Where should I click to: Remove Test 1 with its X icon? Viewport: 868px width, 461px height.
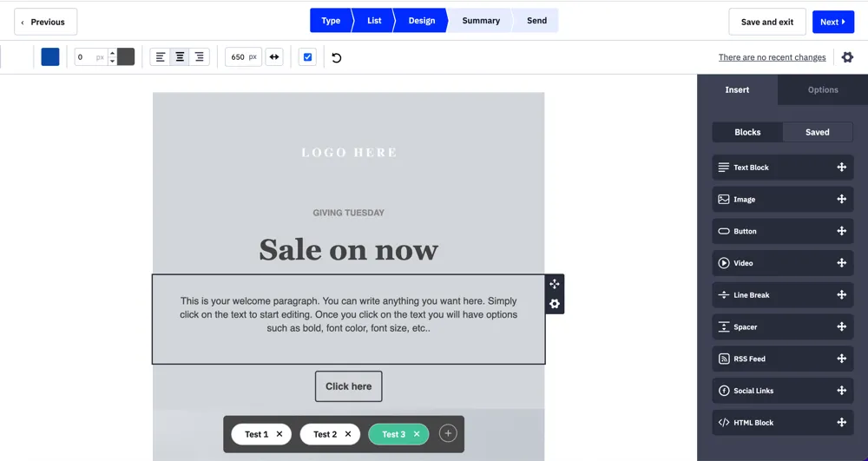(x=279, y=434)
